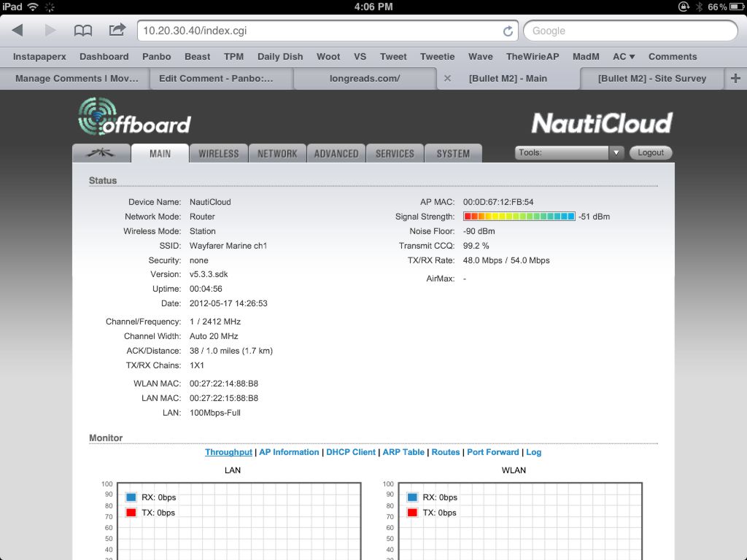This screenshot has height=560, width=747.
Task: Click the WLAN RX blue legend square
Action: pyautogui.click(x=413, y=497)
